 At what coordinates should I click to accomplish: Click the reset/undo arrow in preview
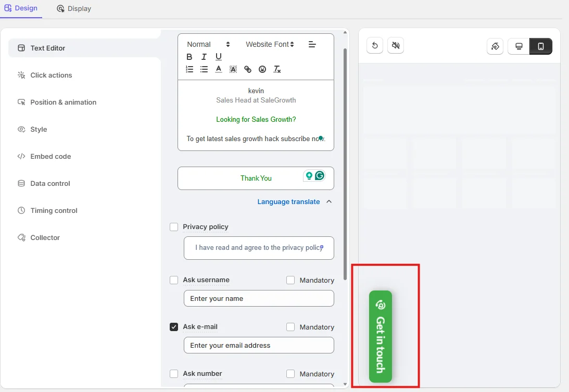click(x=375, y=46)
